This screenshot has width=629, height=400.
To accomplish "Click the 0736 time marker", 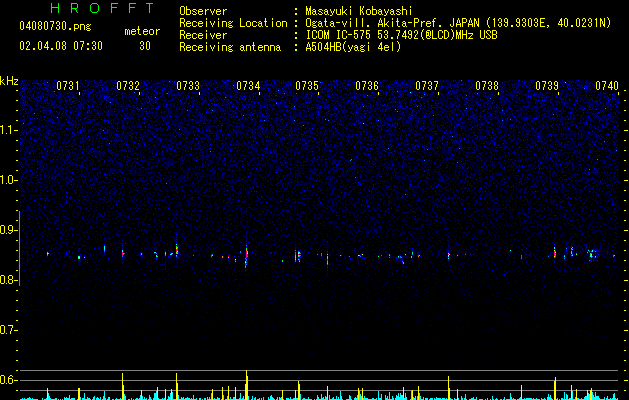I will click(x=367, y=86).
